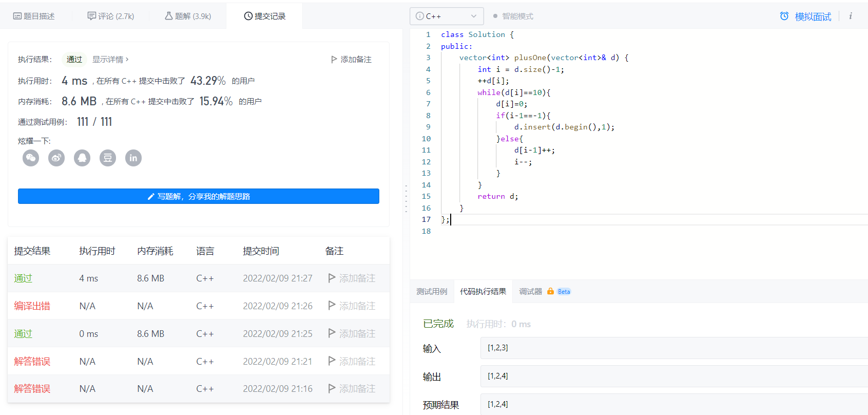The width and height of the screenshot is (868, 415).
Task: Click the lock icon next to 调试器
Action: point(550,291)
